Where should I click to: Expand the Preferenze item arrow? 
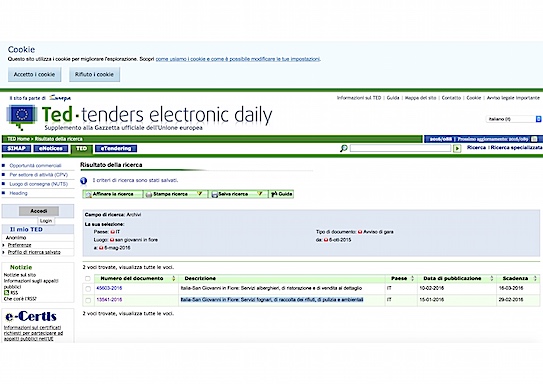(3, 245)
